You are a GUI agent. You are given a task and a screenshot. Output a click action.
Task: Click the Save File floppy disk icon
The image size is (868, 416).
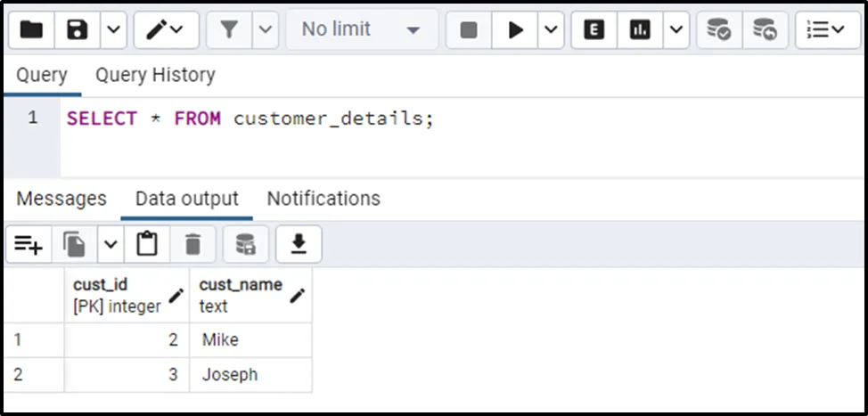(x=78, y=30)
